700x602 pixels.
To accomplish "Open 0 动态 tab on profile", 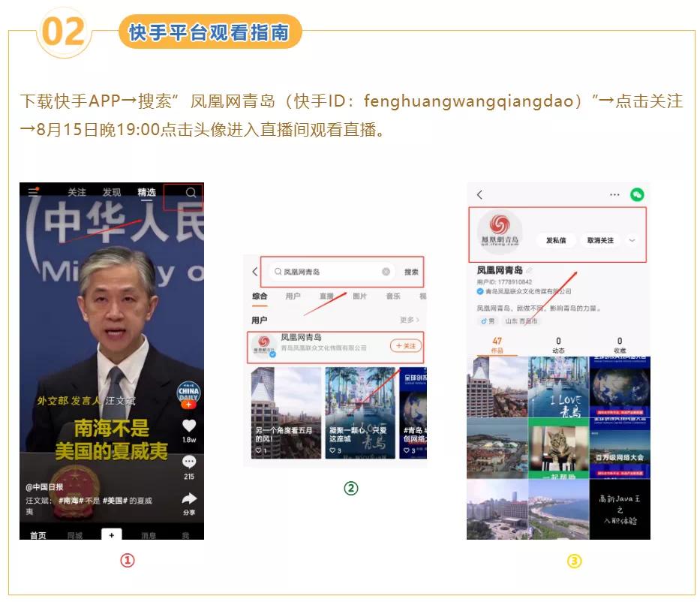I will (558, 345).
